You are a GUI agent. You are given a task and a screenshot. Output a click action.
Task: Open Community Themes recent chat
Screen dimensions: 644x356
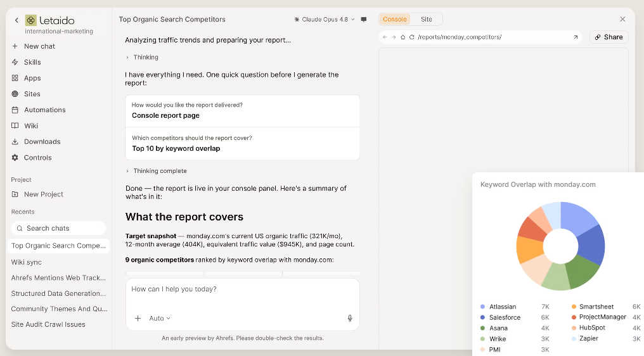coord(58,308)
